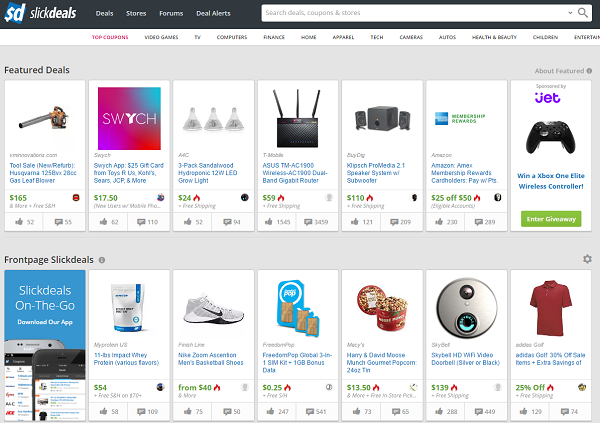Select the Computers category
The height and width of the screenshot is (423, 600).
pos(232,37)
